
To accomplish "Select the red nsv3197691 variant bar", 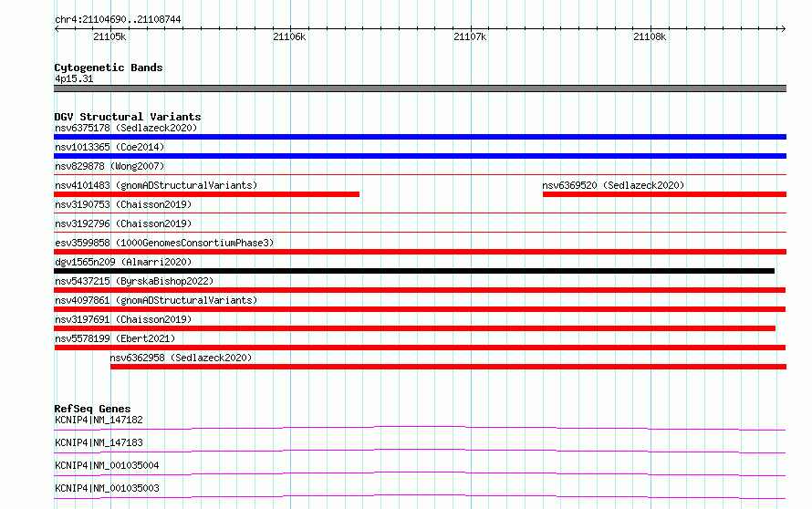I will (x=415, y=328).
